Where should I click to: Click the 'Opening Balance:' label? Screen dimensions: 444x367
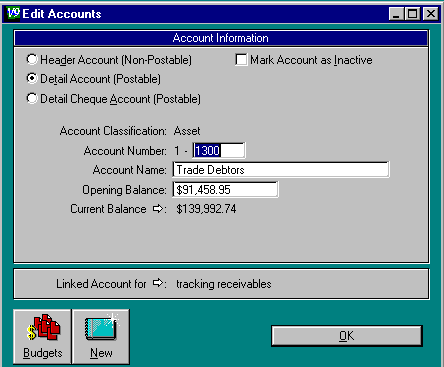[x=124, y=190]
